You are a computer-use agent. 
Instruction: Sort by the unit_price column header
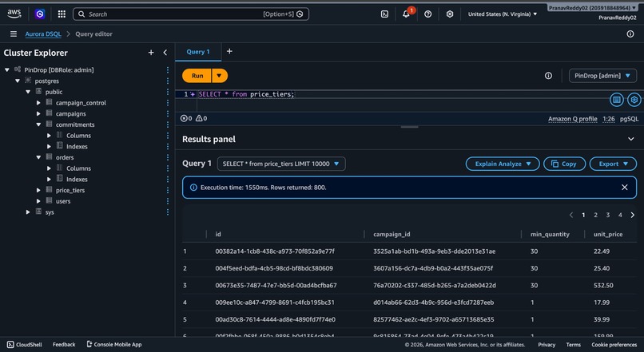pyautogui.click(x=608, y=234)
